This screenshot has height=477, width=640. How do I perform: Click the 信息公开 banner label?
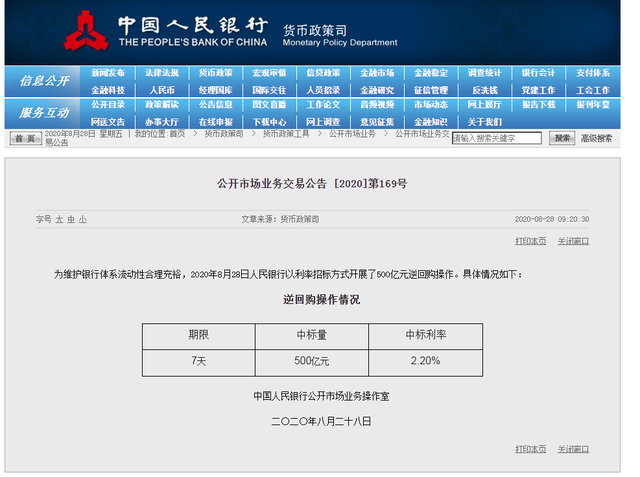44,81
